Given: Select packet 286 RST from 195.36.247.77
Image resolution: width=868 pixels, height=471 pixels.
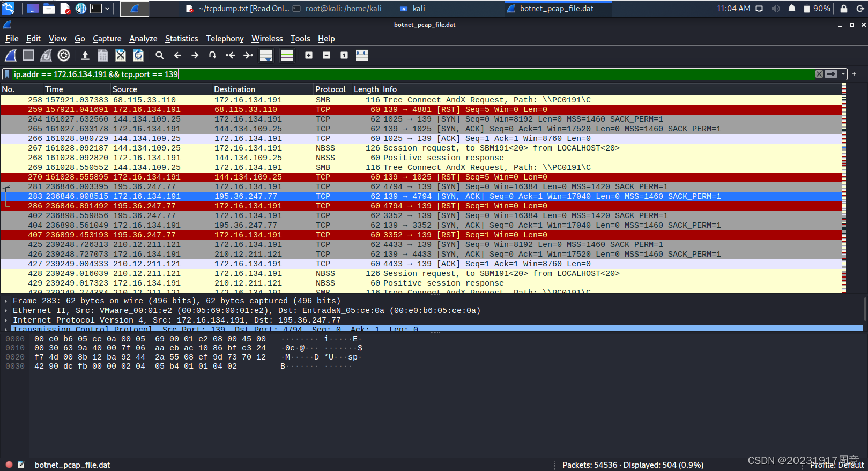Looking at the screenshot, I should point(421,206).
